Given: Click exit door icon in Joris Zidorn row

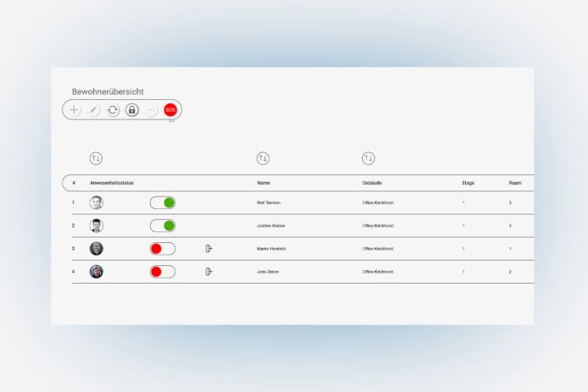Looking at the screenshot, I should coord(208,272).
